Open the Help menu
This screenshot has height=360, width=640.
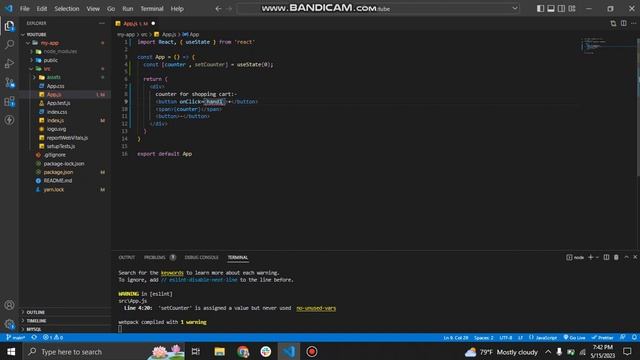[x=177, y=9]
